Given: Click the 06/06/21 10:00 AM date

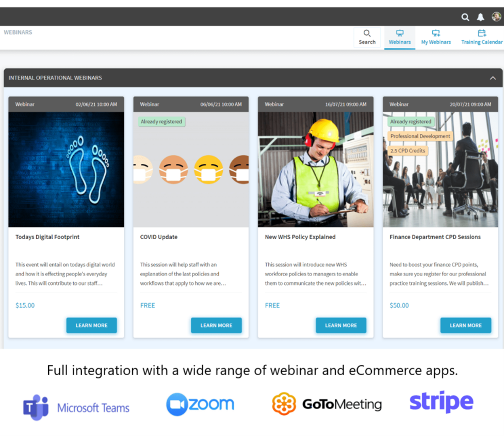Looking at the screenshot, I should (221, 104).
